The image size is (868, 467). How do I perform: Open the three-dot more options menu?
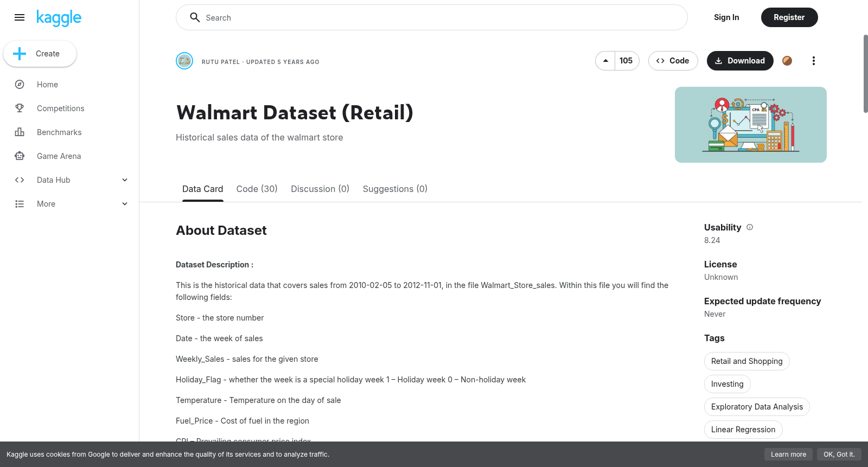[813, 61]
